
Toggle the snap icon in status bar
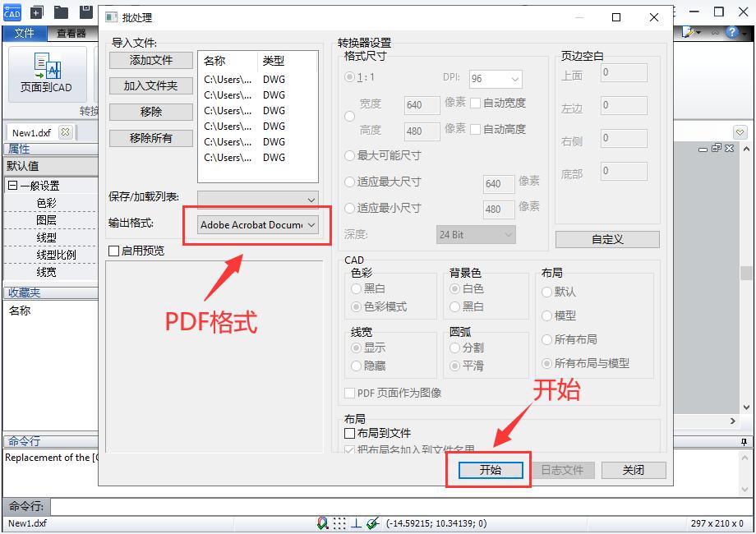pyautogui.click(x=324, y=522)
